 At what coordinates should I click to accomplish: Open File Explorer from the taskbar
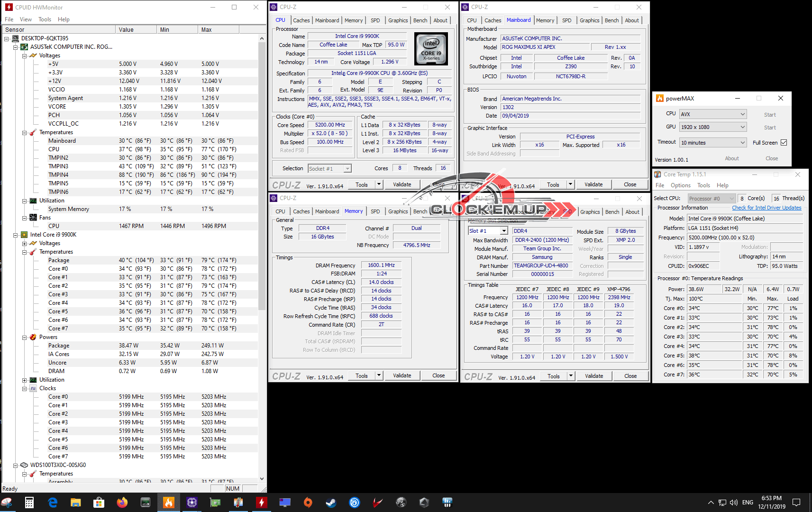click(76, 503)
